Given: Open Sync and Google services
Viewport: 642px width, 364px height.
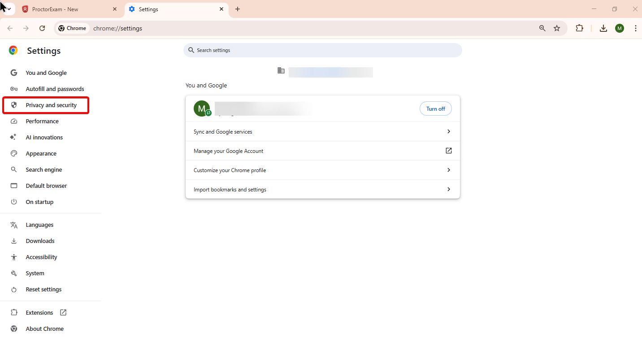Looking at the screenshot, I should tap(323, 132).
